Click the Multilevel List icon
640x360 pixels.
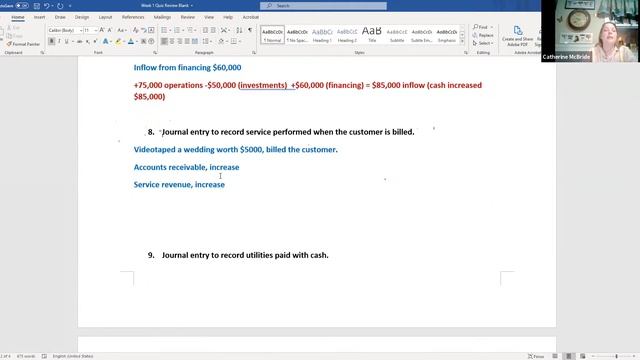coord(190,30)
